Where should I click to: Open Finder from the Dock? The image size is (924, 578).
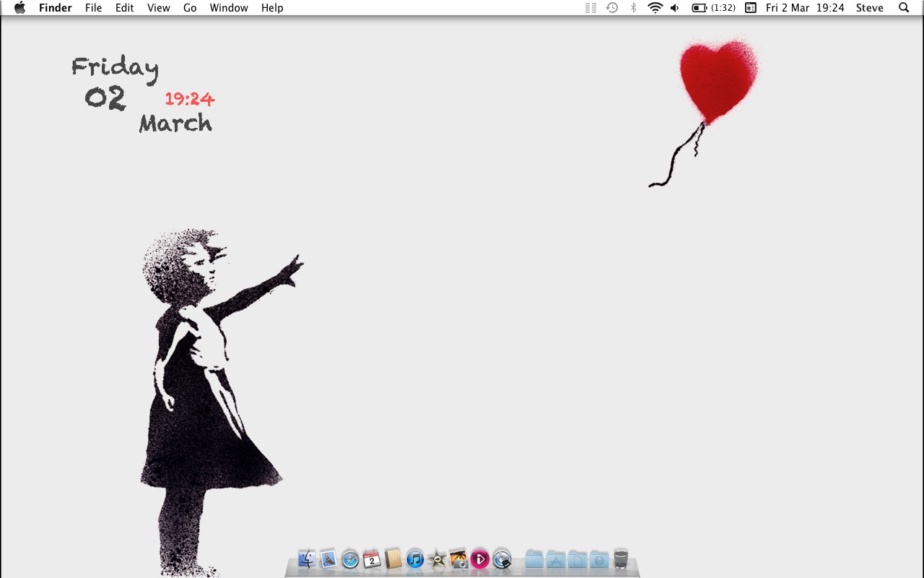(307, 558)
